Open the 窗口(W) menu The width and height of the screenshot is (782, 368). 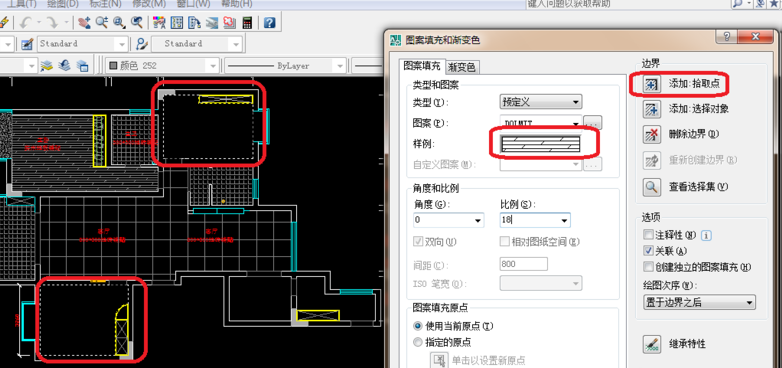[x=194, y=3]
